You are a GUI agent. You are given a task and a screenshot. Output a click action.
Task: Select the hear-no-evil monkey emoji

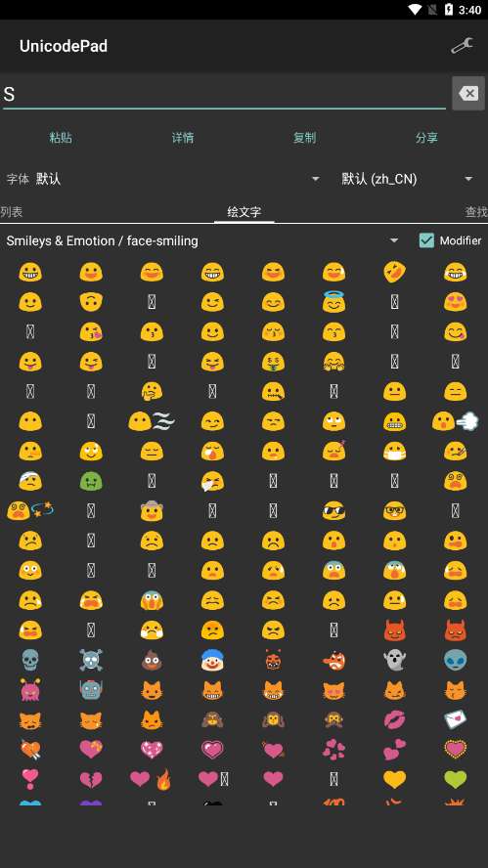click(273, 719)
